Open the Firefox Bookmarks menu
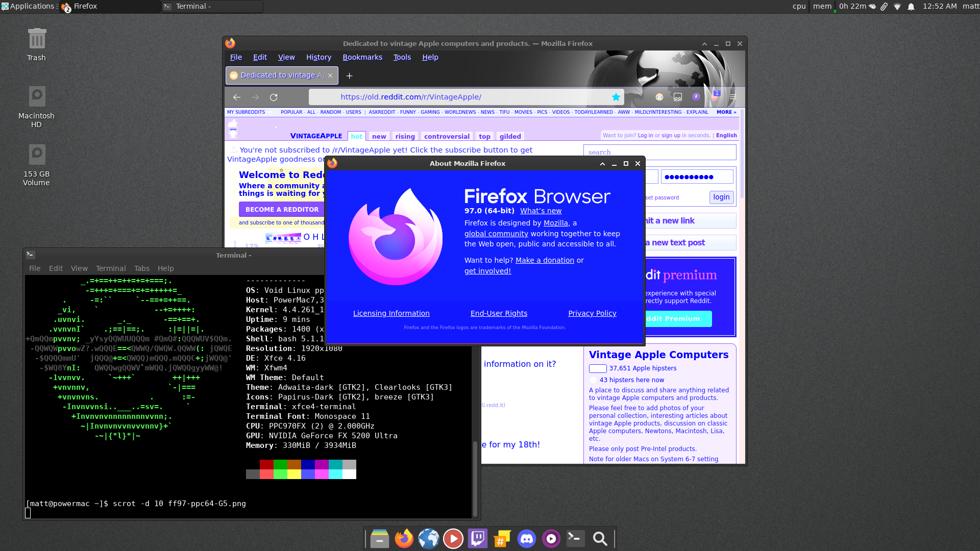Image resolution: width=980 pixels, height=551 pixels. tap(362, 57)
